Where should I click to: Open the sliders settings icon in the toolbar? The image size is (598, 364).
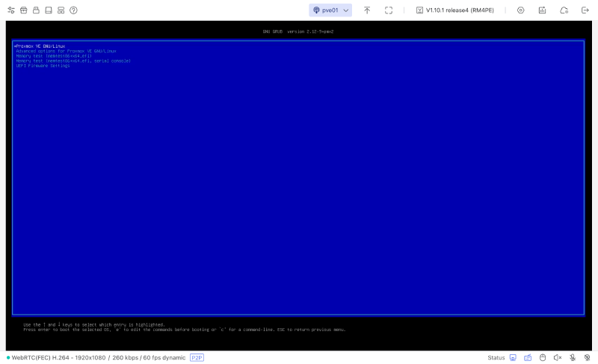click(x=11, y=10)
